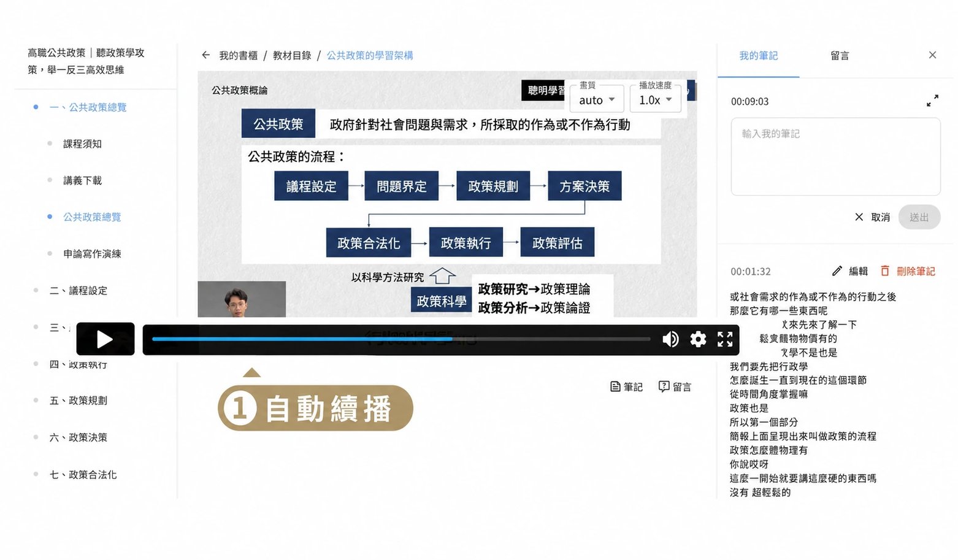
Task: Click the 00:09:03 current timestamp
Action: (x=749, y=102)
